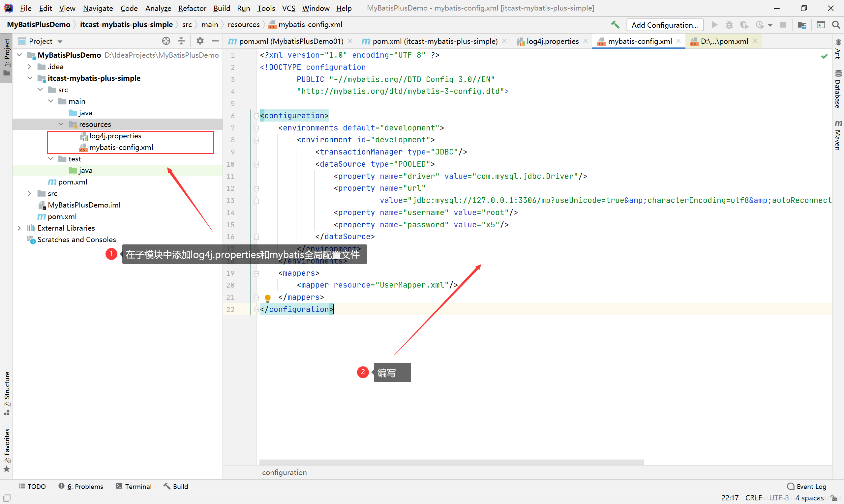Viewport: 844px width, 504px height.
Task: Open Project panel settings gear
Action: tap(200, 41)
